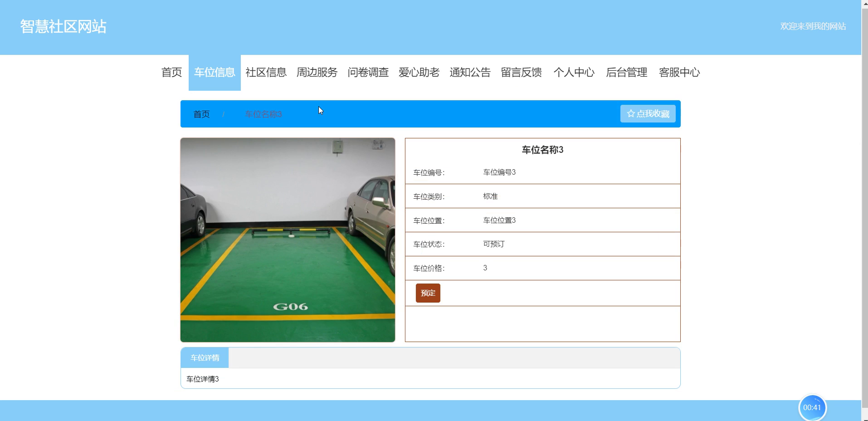Click the 智慧社区网站 site title
The image size is (868, 421).
coord(63,26)
